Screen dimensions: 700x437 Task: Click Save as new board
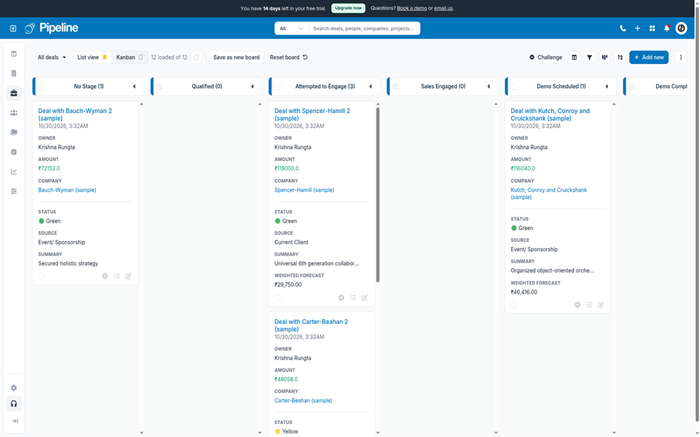pos(236,58)
